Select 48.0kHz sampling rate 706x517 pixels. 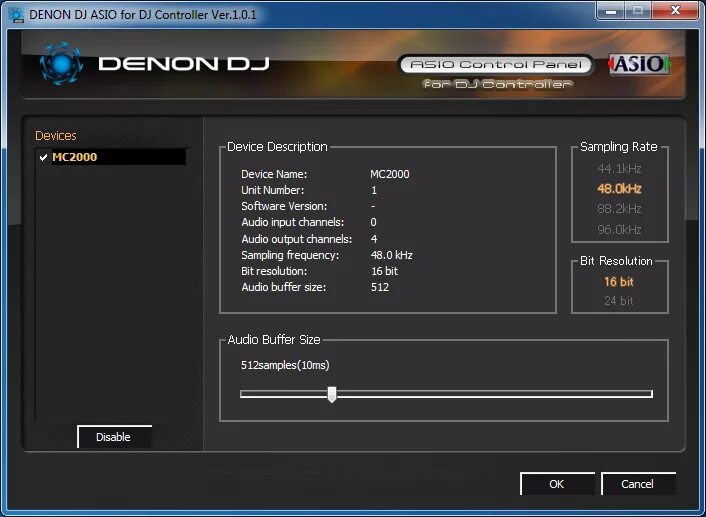tap(619, 189)
